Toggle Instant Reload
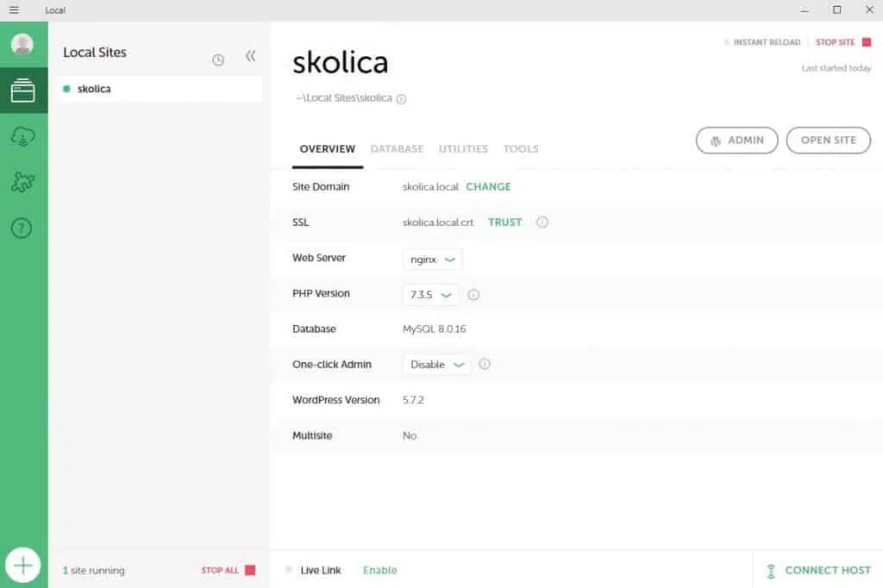Screen dimensions: 883x588 (x=762, y=42)
